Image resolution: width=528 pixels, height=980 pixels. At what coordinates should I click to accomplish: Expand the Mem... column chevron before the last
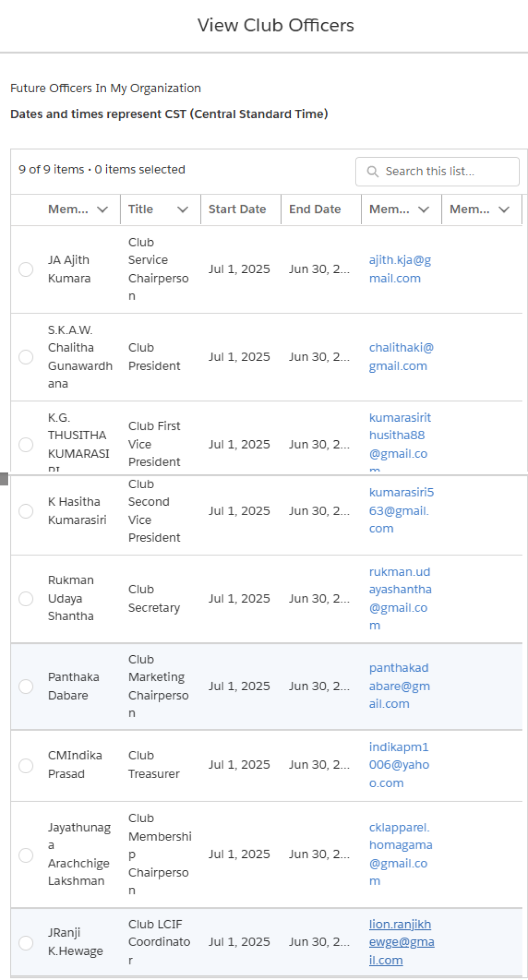click(424, 209)
